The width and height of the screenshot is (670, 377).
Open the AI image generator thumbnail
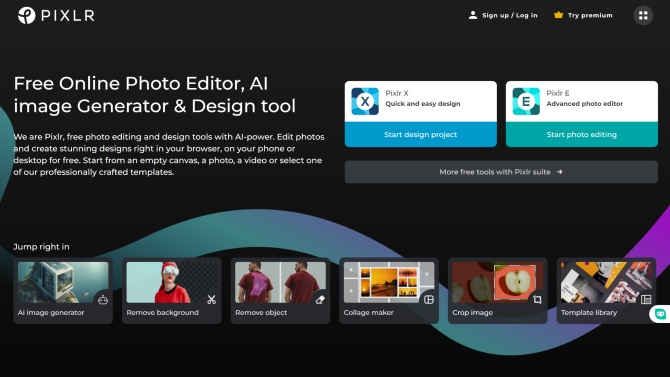click(63, 283)
